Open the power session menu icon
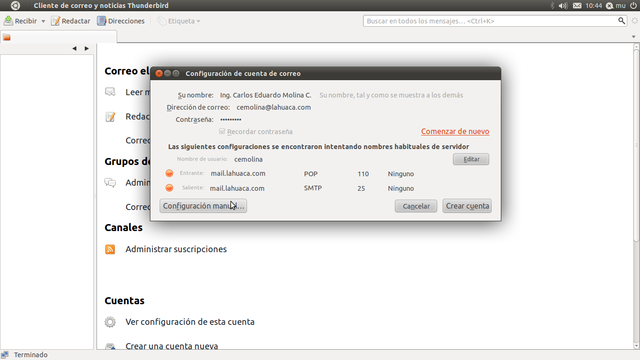Viewport: 640px width, 360px height. coord(633,5)
